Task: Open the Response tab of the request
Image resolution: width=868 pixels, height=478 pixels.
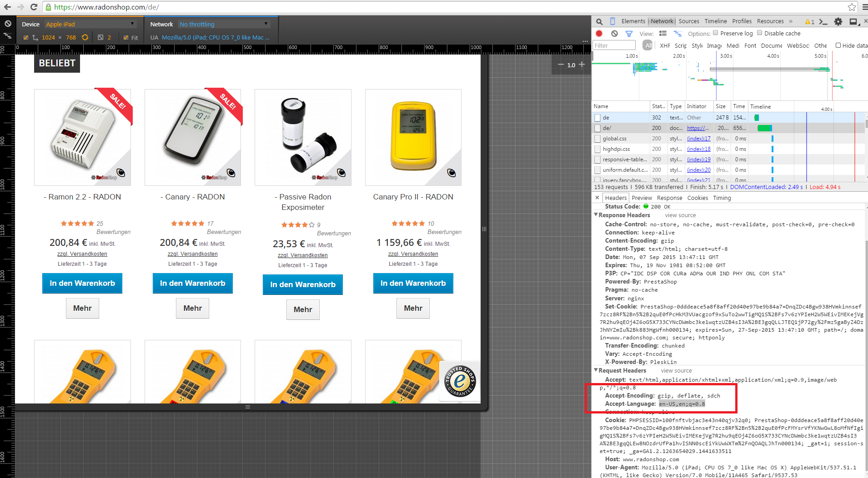Action: click(670, 198)
